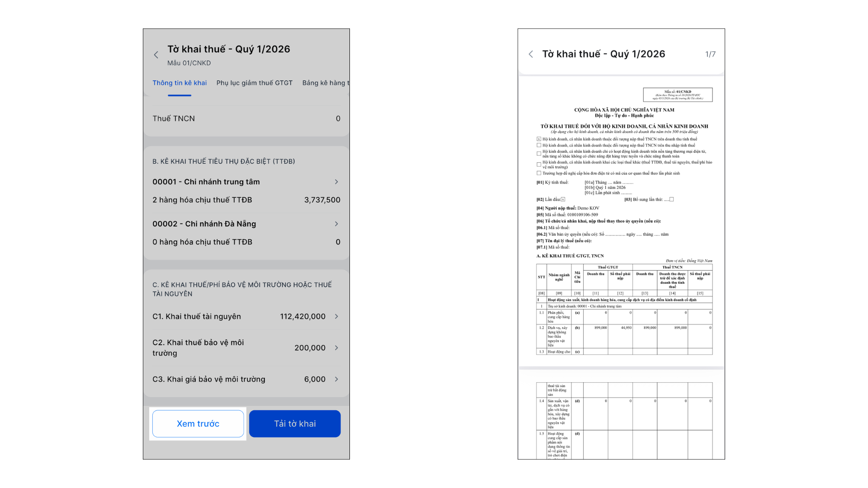Go back from the left tax declaration screen

(x=156, y=55)
